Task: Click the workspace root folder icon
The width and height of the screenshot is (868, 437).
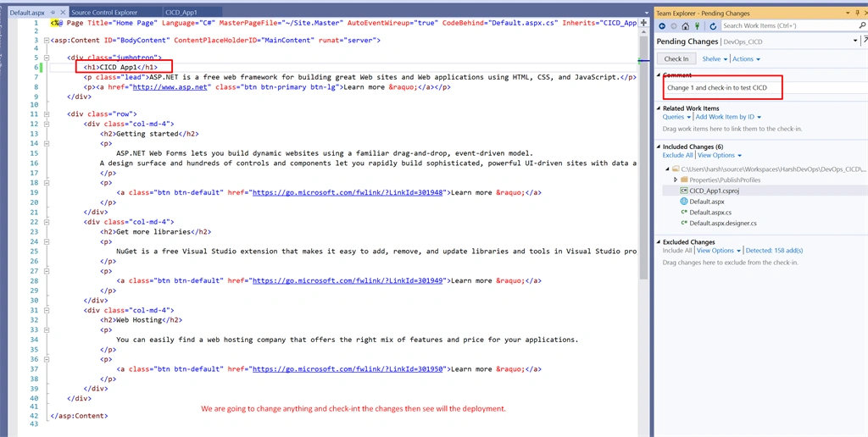Action: pos(676,169)
